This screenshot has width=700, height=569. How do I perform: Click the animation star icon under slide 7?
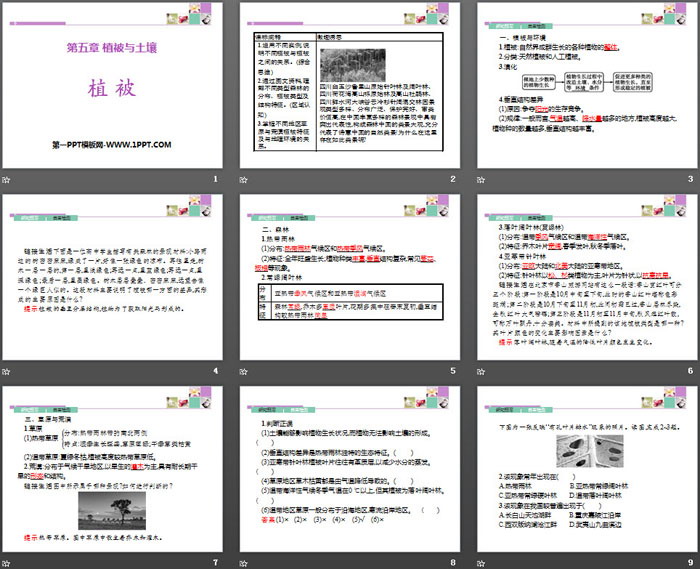pyautogui.click(x=6, y=563)
